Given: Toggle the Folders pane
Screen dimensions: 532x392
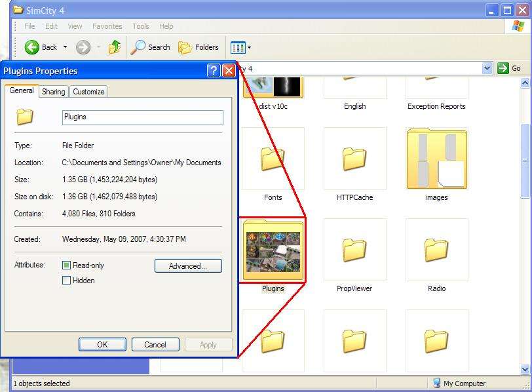Looking at the screenshot, I should coord(199,47).
